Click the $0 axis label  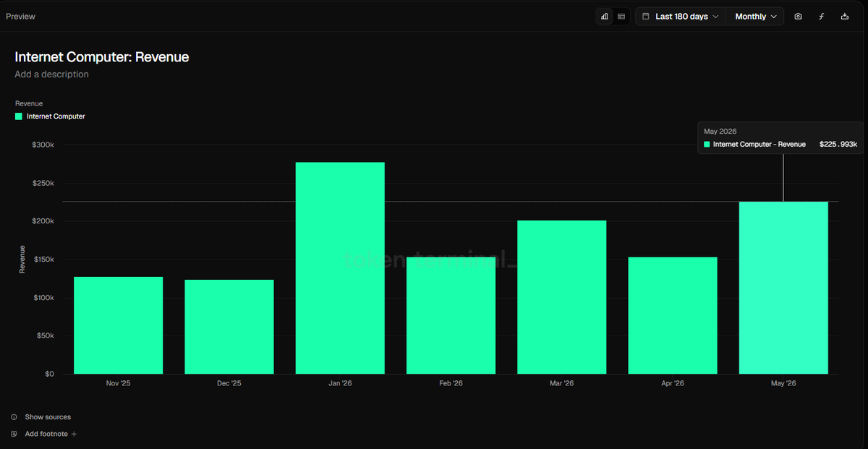click(x=48, y=374)
